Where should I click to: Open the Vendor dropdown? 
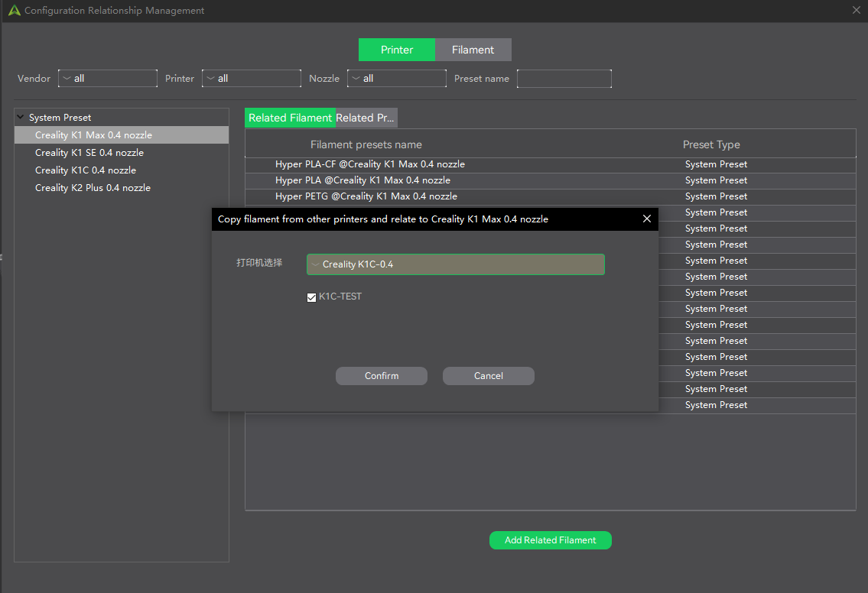point(108,79)
